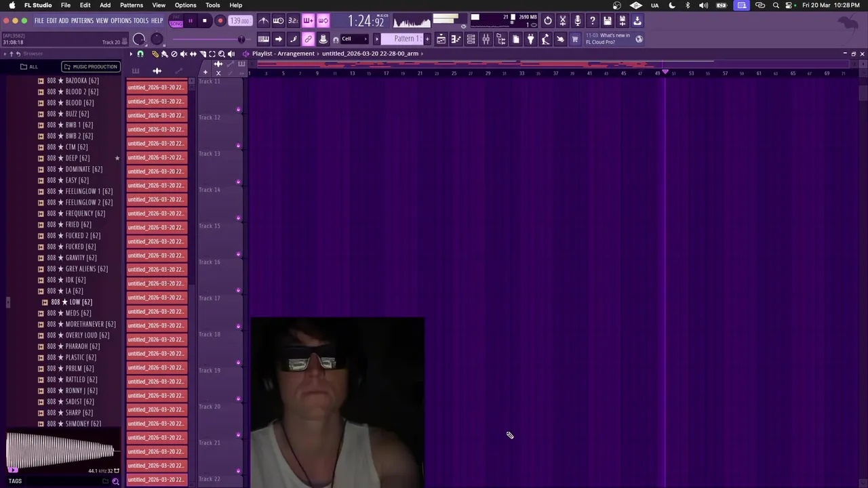Adjust the master pitch knob

coord(157,39)
